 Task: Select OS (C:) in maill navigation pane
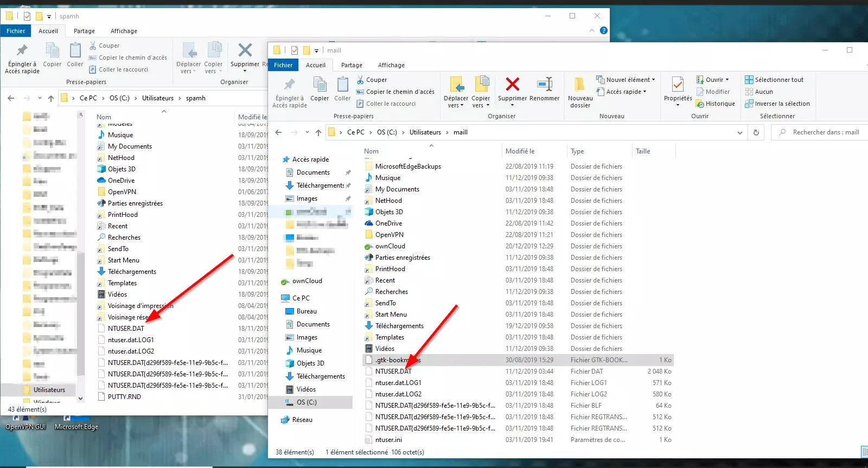pos(307,402)
